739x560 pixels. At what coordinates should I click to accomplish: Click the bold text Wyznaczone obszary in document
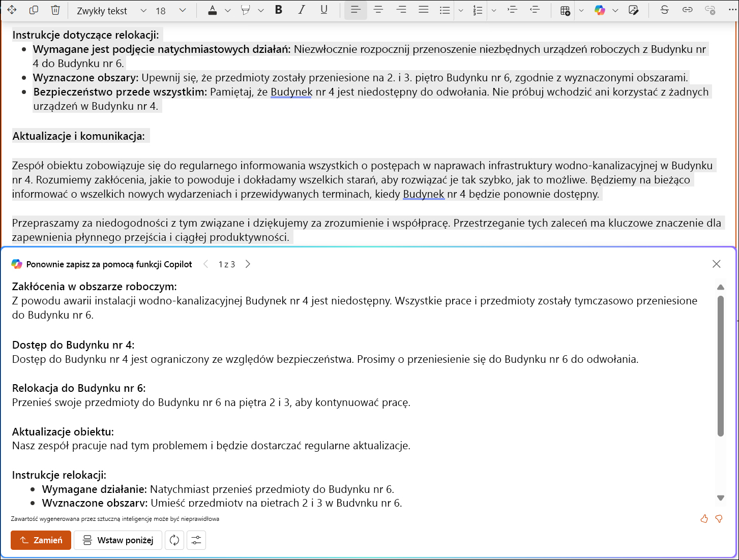point(85,78)
